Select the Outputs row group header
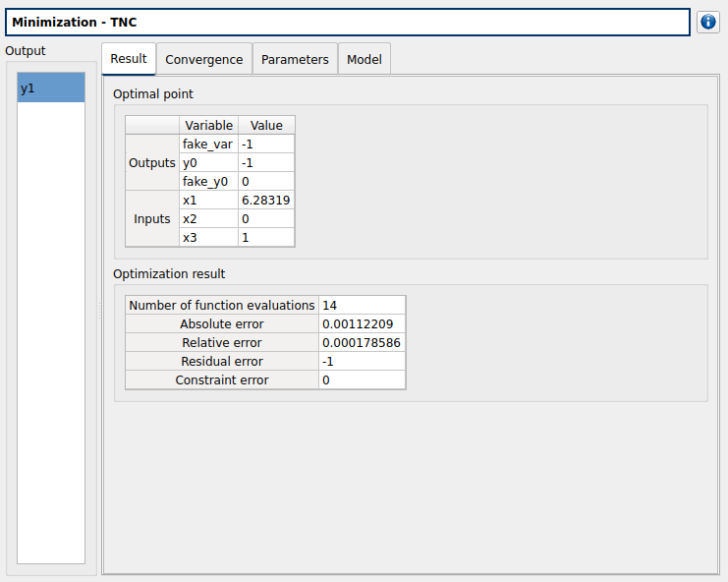The image size is (728, 582). tap(152, 162)
